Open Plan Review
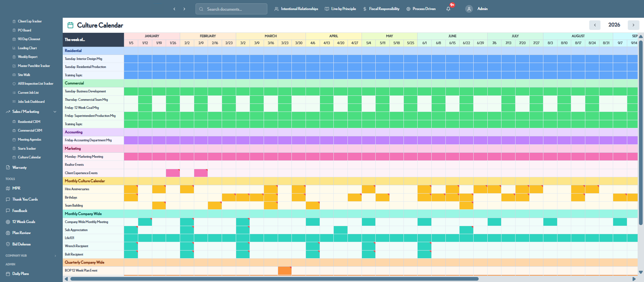 (x=21, y=233)
